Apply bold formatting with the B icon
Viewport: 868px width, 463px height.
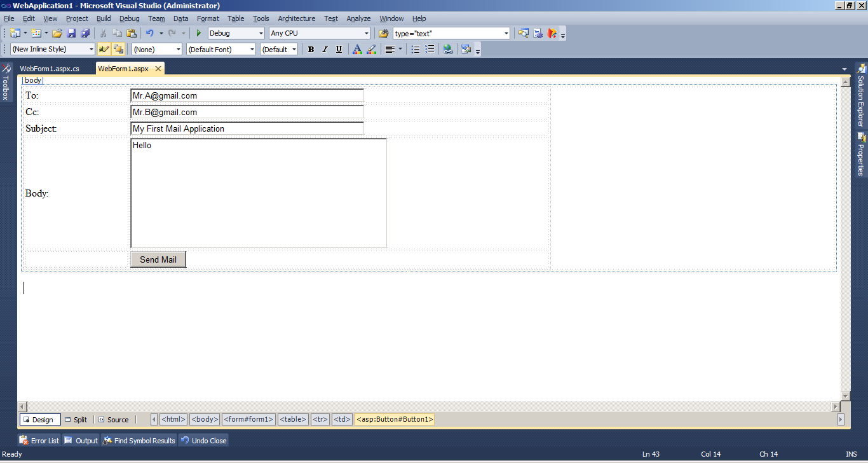(x=311, y=49)
